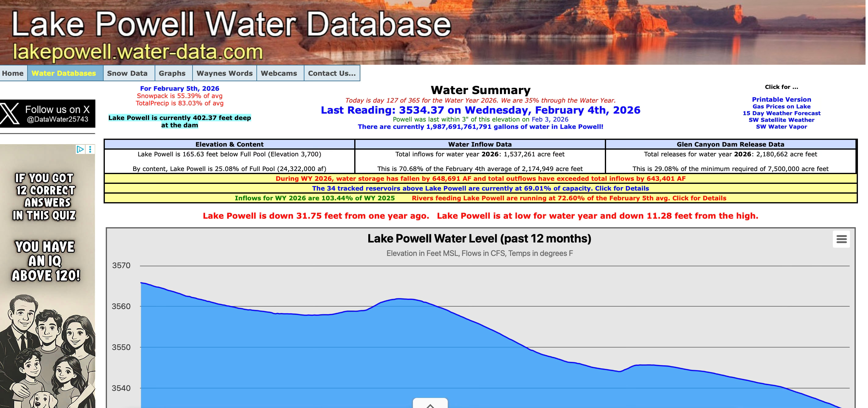
Task: View the 15 Day Weather Forecast
Action: click(781, 113)
